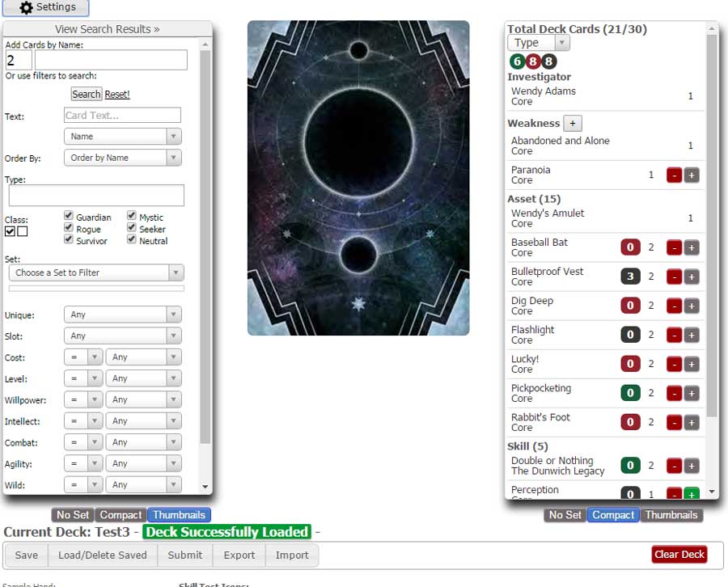Increase Bulletproof Vest quantity
The height and width of the screenshot is (587, 728).
[x=692, y=277]
